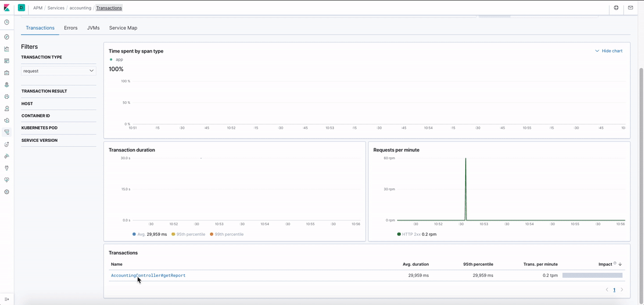Open the help lifebuoy icon

tap(616, 8)
